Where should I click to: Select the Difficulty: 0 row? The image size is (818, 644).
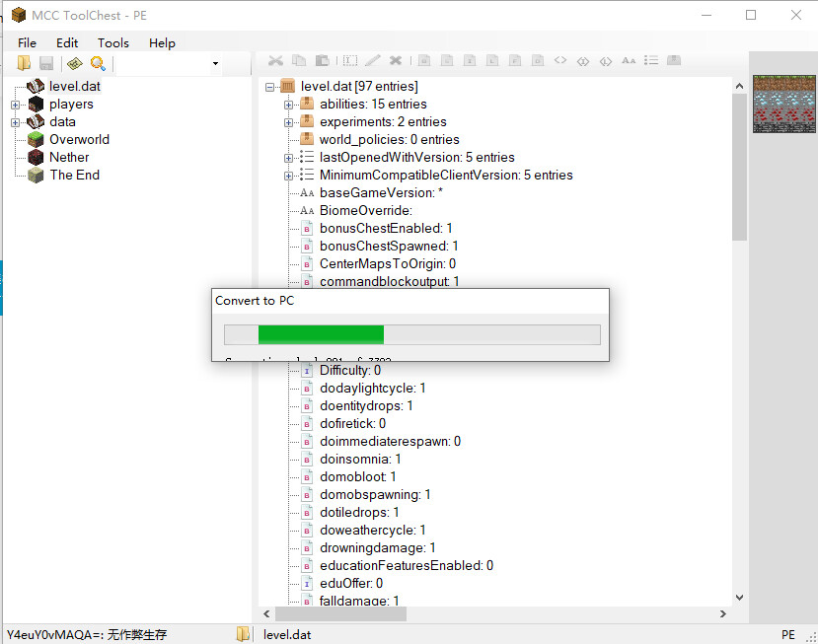point(350,370)
